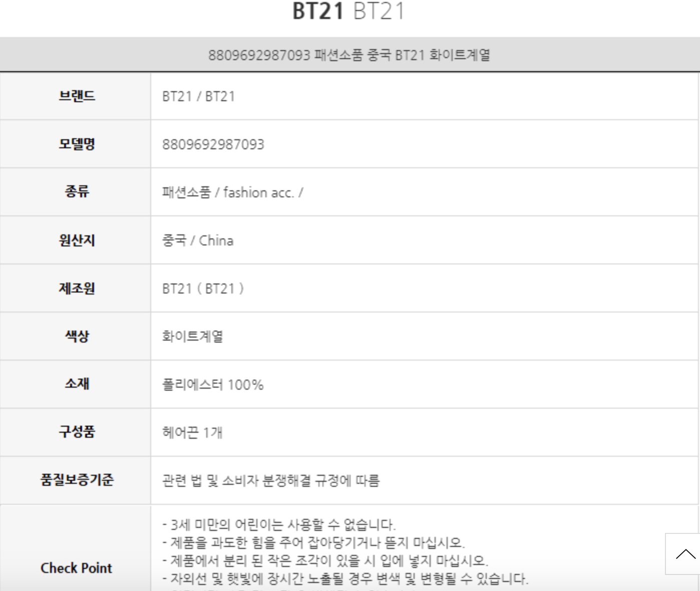Viewport: 700px width, 591px height.
Task: Click the 폴리에스터 100% material value
Action: click(x=213, y=385)
